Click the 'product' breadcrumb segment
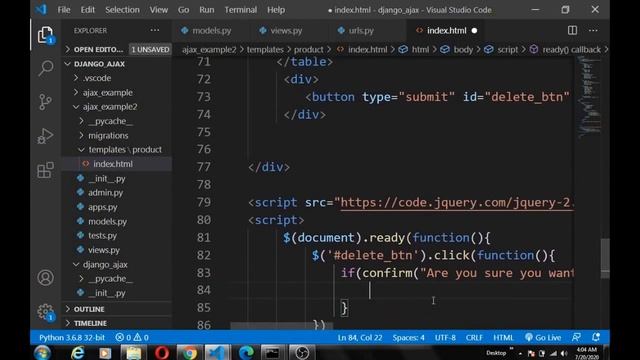Image resolution: width=640 pixels, height=360 pixels. tap(308, 50)
